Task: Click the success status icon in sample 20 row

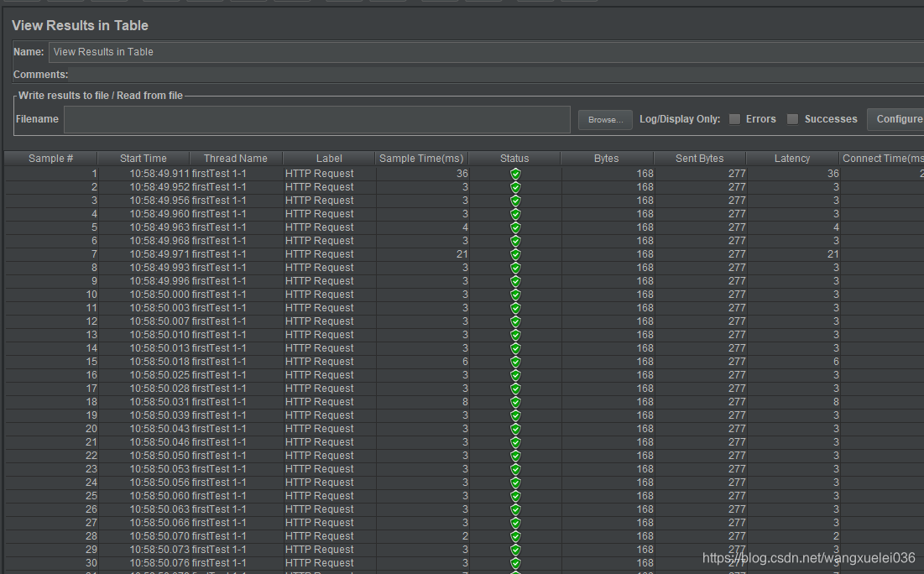Action: [x=515, y=429]
